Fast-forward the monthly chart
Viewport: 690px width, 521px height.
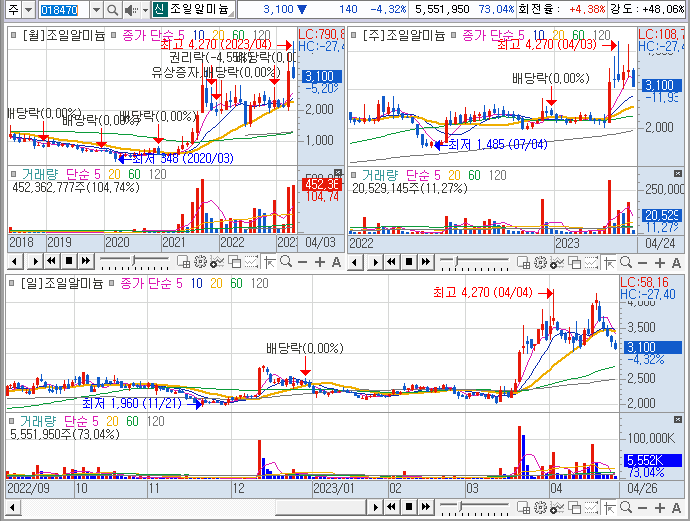coord(86,262)
